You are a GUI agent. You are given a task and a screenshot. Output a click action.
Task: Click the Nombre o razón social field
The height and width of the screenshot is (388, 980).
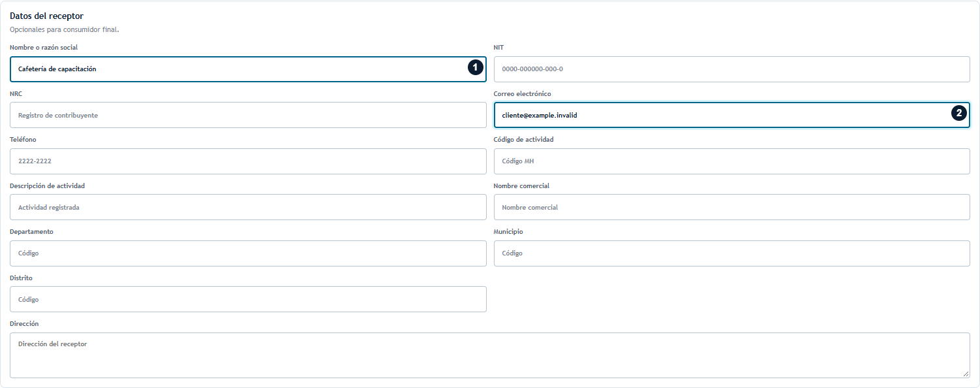click(248, 69)
